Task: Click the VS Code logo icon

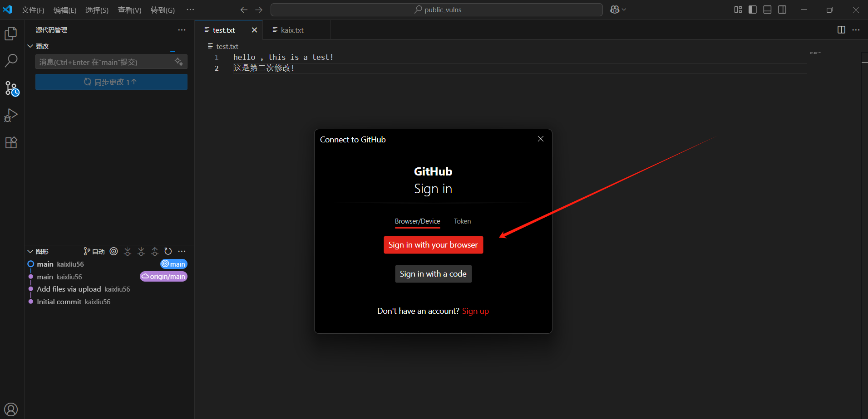Action: pos(8,10)
